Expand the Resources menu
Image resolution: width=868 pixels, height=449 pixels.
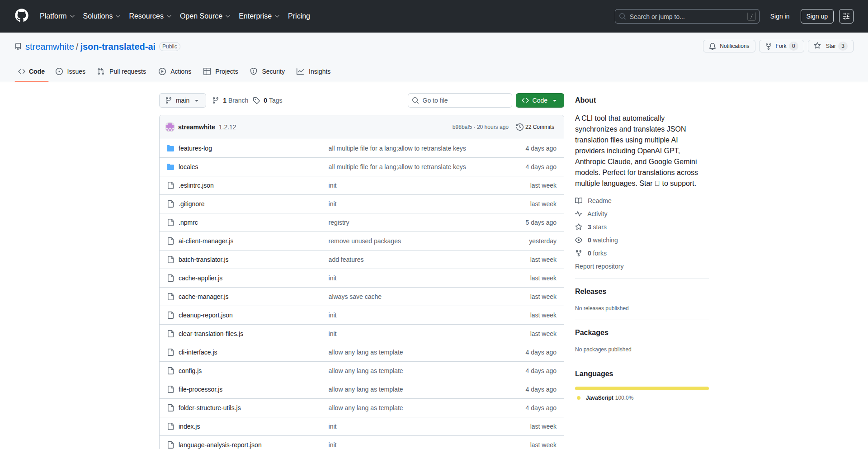coord(150,16)
